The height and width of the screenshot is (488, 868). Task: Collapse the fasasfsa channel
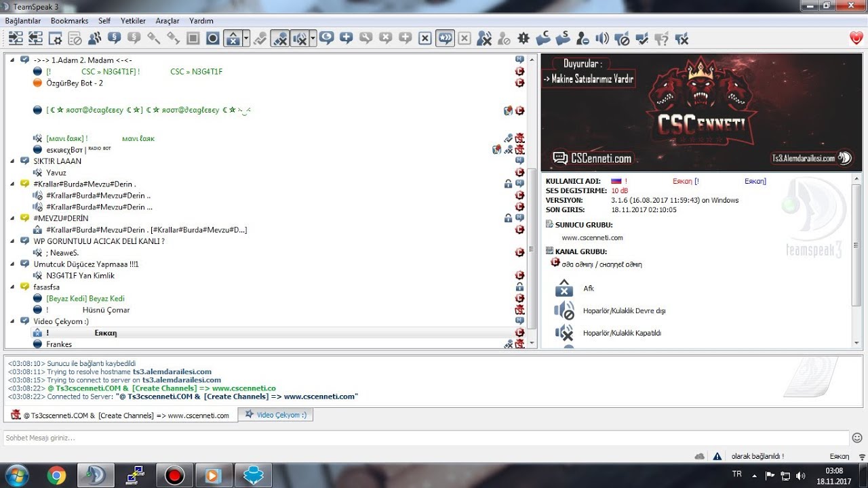coord(12,287)
